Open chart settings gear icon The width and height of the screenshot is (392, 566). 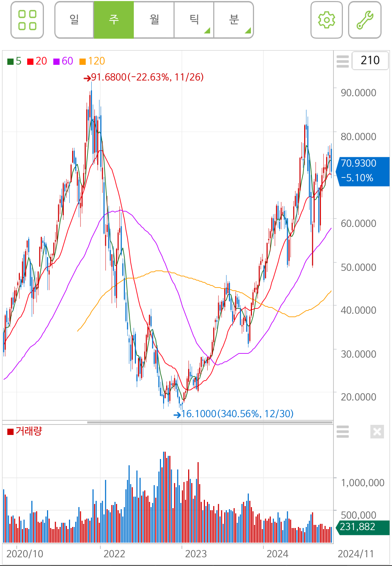326,20
